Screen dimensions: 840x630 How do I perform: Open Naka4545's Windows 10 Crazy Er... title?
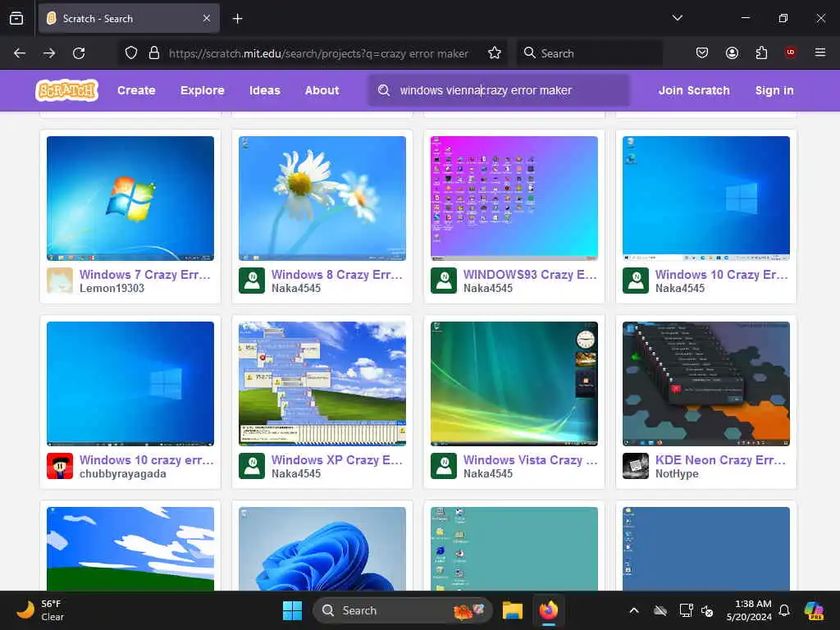point(722,275)
